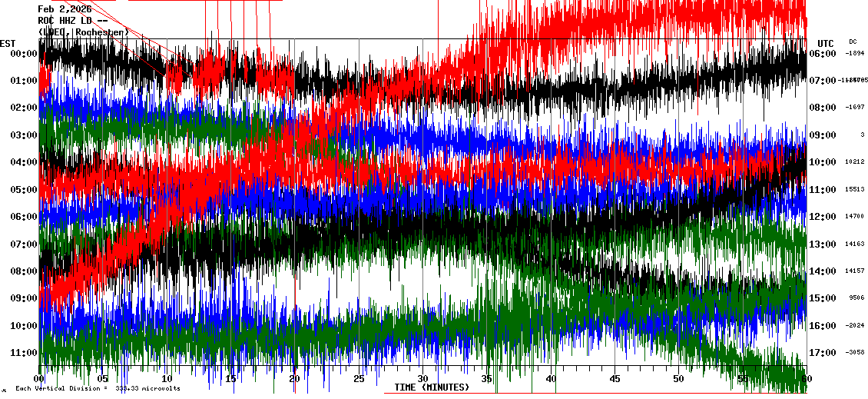This screenshot has width=868, height=399.
Task: Click the 17:00 UTC row label
Action: 823,353
